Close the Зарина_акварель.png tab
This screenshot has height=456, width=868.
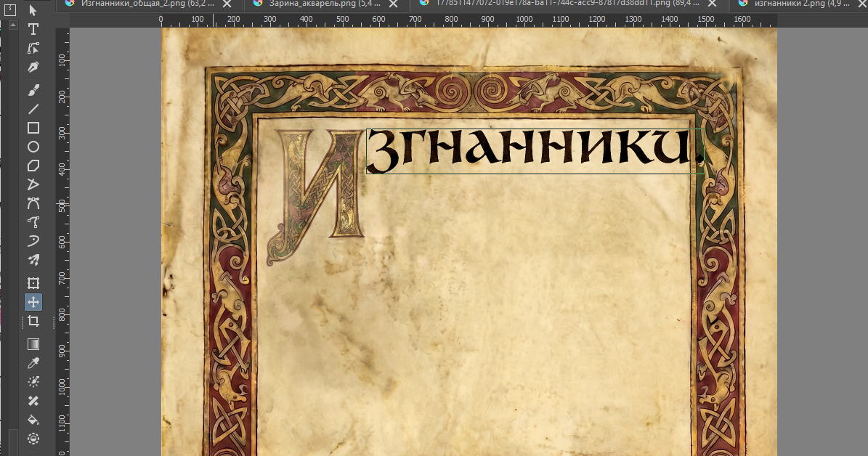(393, 4)
